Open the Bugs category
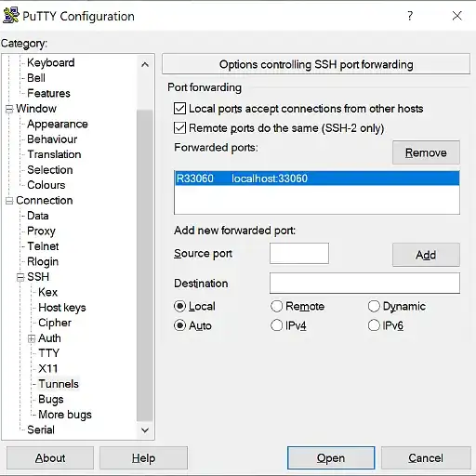The width and height of the screenshot is (476, 476). tap(51, 399)
